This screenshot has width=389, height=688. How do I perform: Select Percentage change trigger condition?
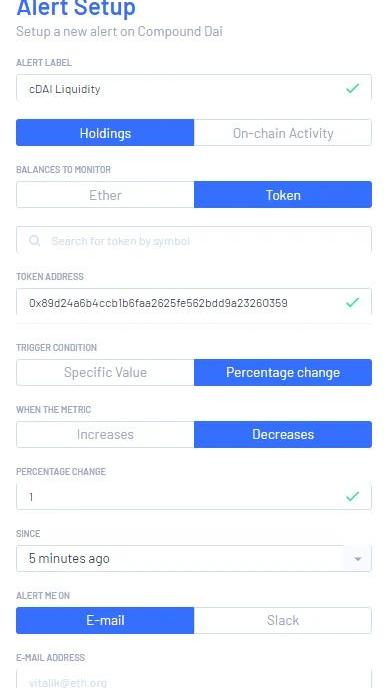(283, 373)
